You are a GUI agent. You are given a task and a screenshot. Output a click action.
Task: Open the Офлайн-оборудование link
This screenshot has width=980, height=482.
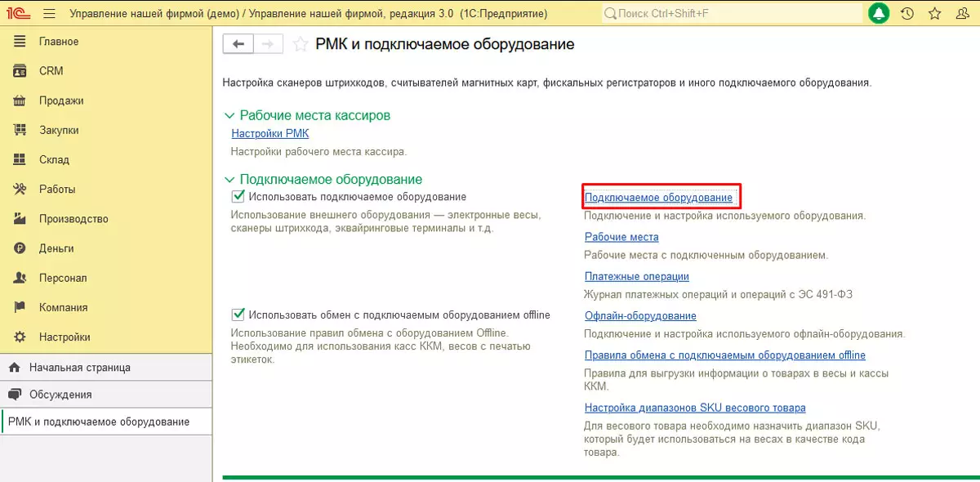[640, 315]
